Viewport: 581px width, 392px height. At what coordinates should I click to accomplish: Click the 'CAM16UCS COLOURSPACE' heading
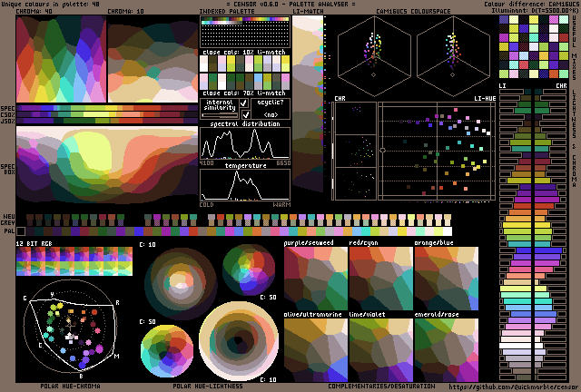click(414, 12)
